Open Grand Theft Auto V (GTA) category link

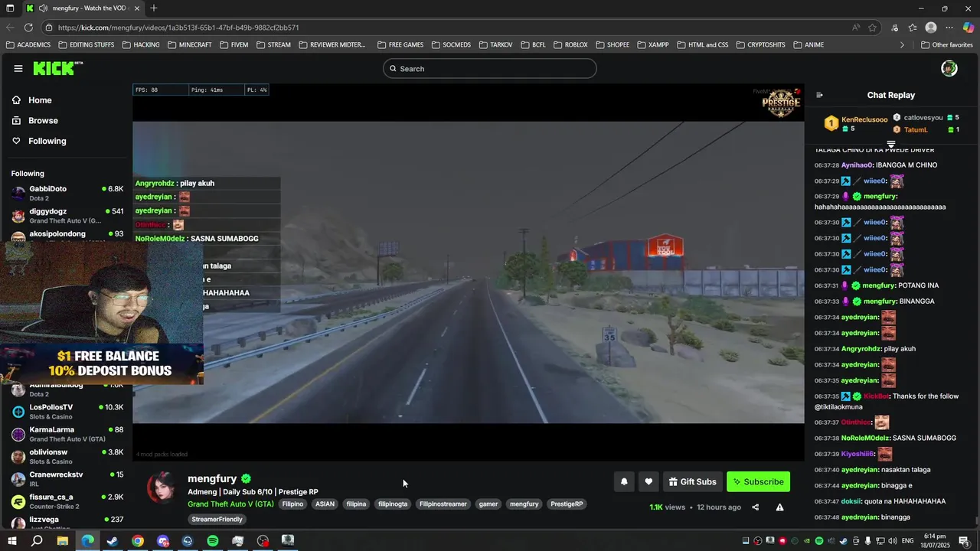tap(230, 504)
